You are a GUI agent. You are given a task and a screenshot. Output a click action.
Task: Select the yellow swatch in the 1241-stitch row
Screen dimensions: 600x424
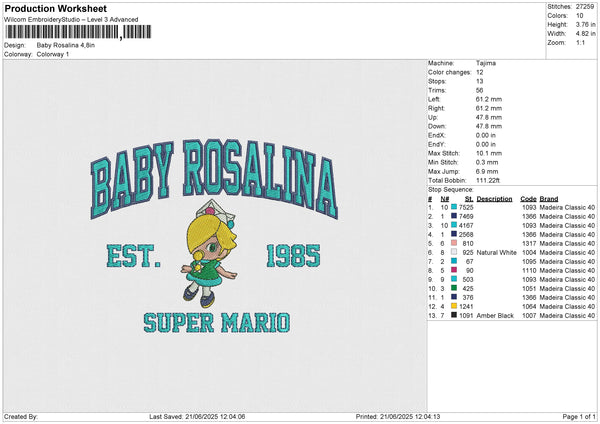[x=454, y=306]
